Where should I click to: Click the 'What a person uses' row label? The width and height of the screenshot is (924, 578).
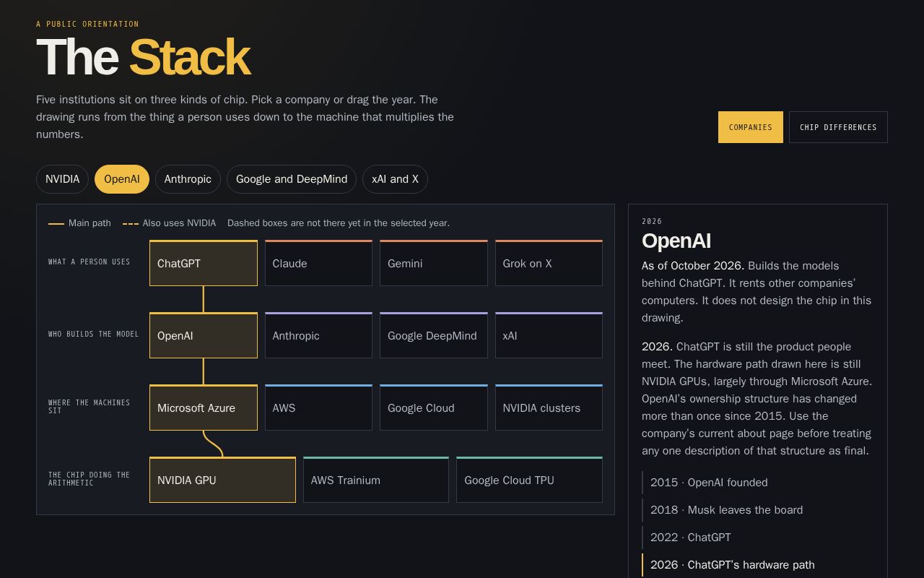(x=90, y=262)
